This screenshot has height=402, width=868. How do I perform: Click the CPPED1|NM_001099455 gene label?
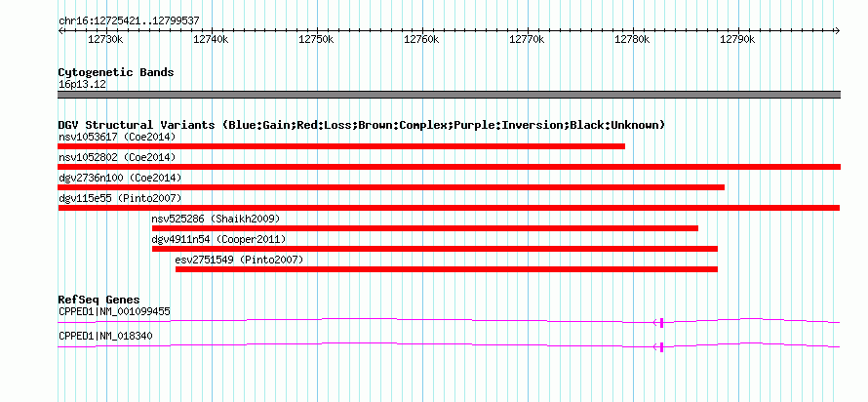tap(114, 311)
